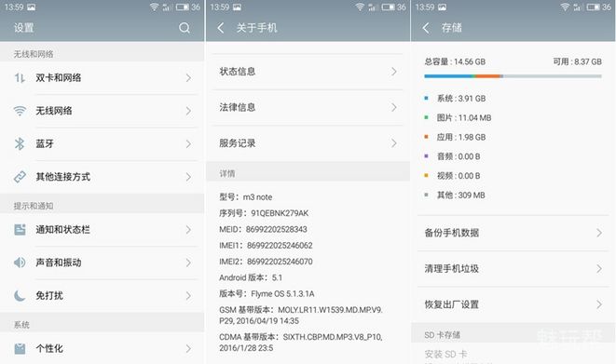Image resolution: width=616 pixels, height=364 pixels.
Task: Open 备份手机数据 option
Action: [x=513, y=233]
